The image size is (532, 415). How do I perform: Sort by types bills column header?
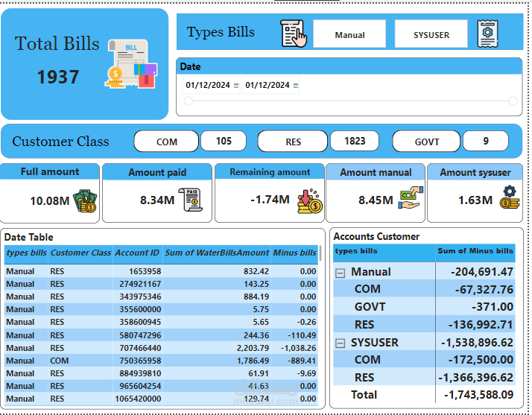[x=27, y=253]
